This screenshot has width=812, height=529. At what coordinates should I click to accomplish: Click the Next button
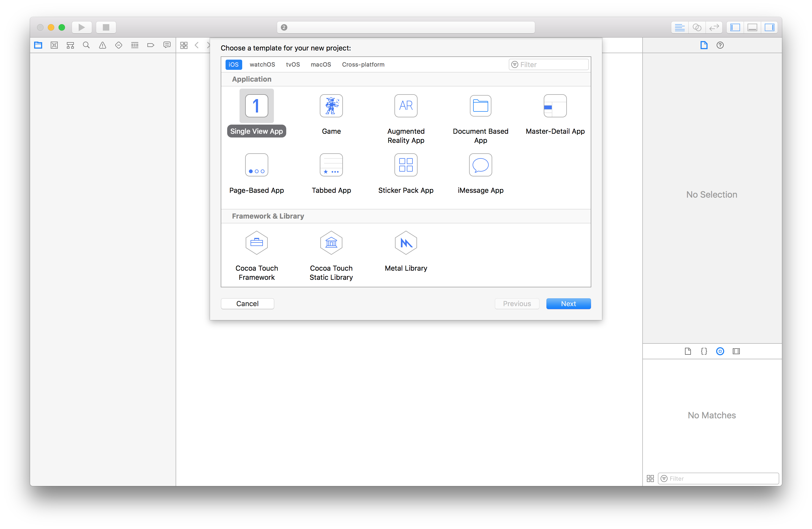click(568, 304)
